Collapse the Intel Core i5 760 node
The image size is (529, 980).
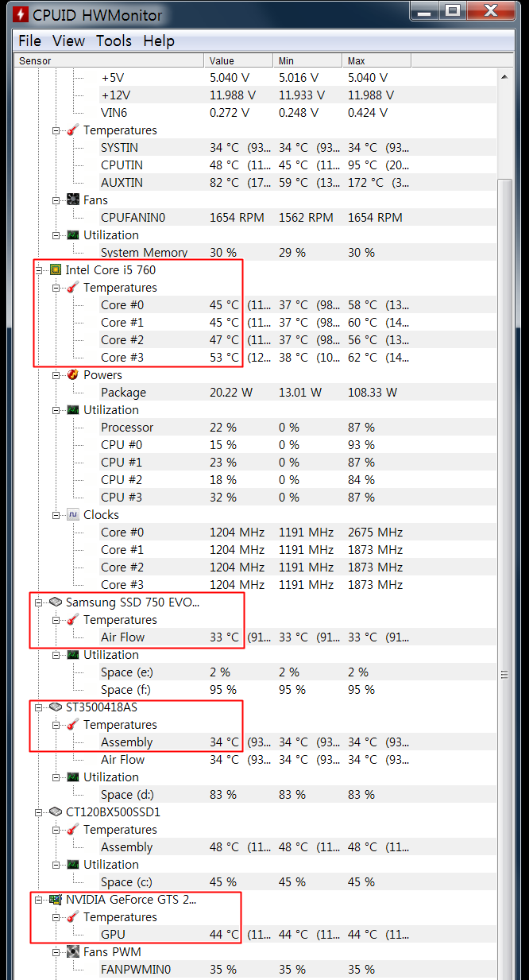pos(39,270)
